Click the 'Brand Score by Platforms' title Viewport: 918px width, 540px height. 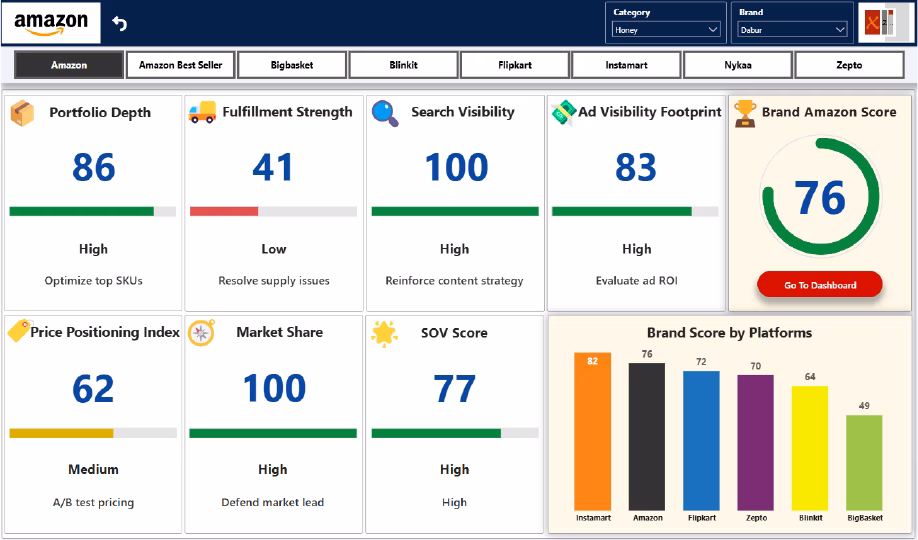pos(729,333)
